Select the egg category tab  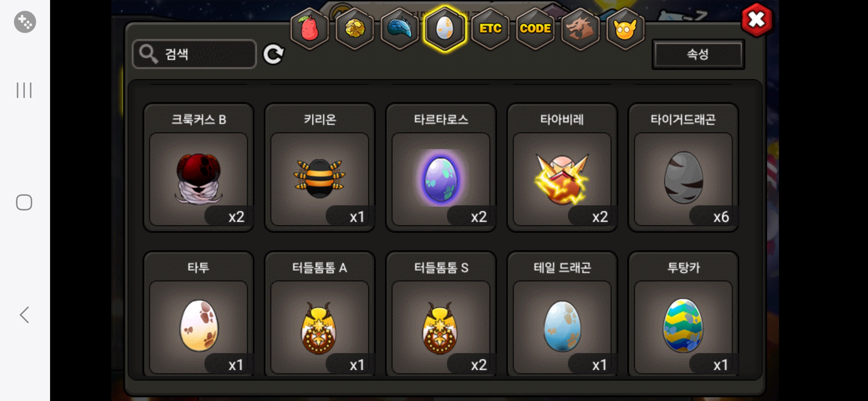click(x=445, y=29)
